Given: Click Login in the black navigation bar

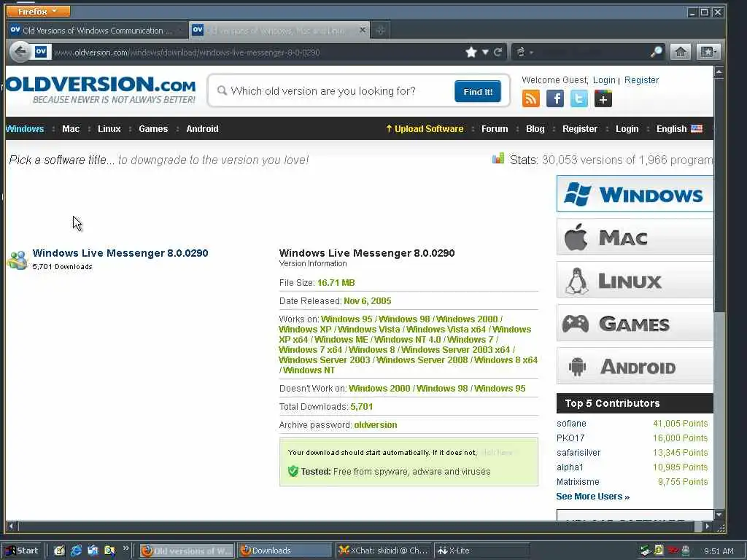Looking at the screenshot, I should pos(627,128).
